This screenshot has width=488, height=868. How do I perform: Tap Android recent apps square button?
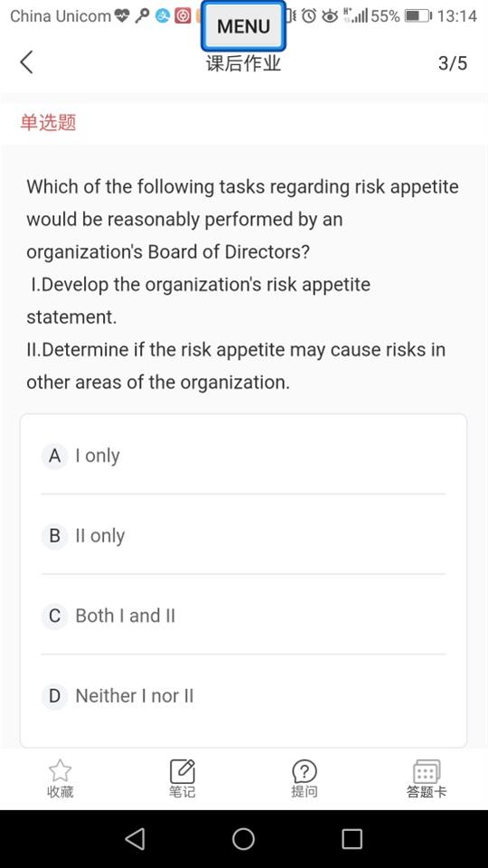click(x=352, y=839)
